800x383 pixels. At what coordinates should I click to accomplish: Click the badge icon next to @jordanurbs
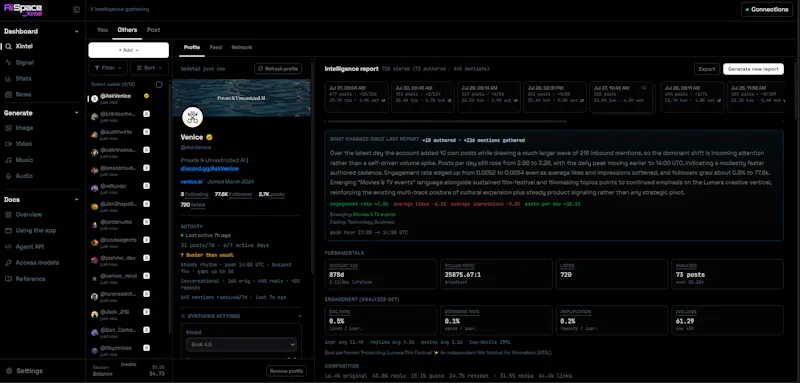pos(146,223)
